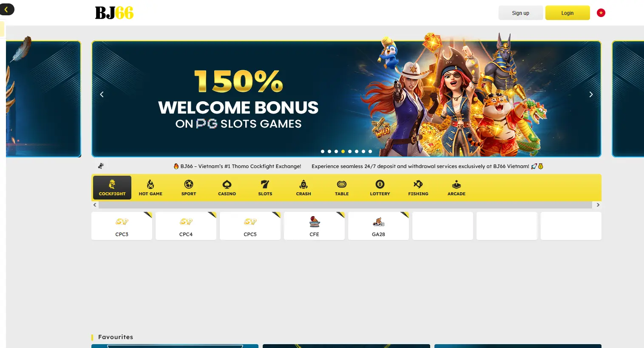Select the Crash rocket icon
Image resolution: width=644 pixels, height=348 pixels.
304,184
